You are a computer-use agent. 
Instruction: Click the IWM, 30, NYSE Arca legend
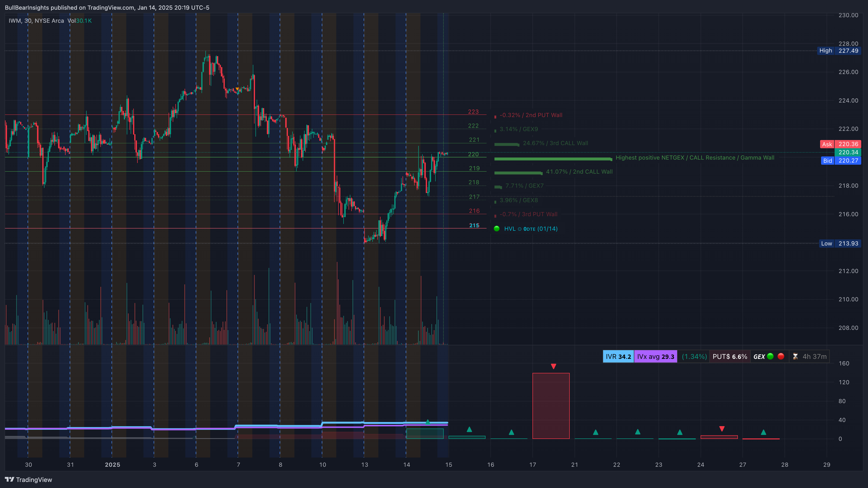pos(36,21)
